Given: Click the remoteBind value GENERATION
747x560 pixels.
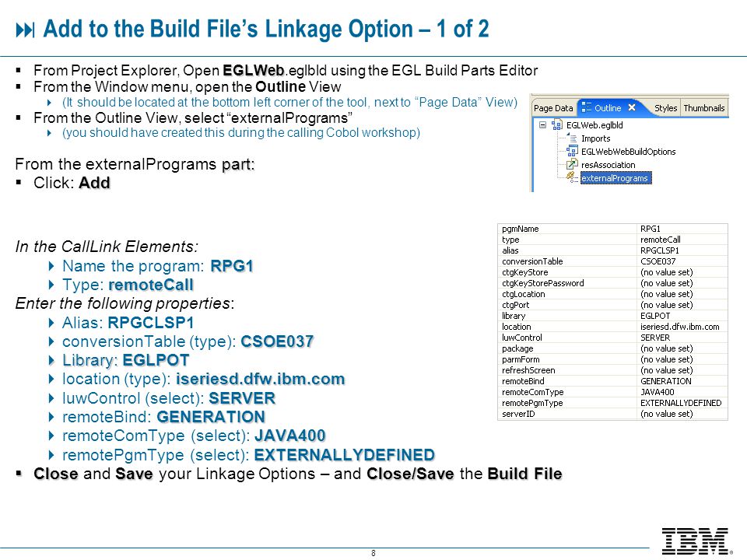Looking at the screenshot, I should (682, 381).
